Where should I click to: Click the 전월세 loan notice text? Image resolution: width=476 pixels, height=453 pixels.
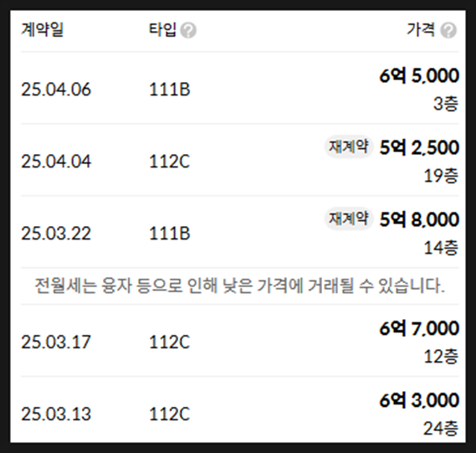(240, 286)
